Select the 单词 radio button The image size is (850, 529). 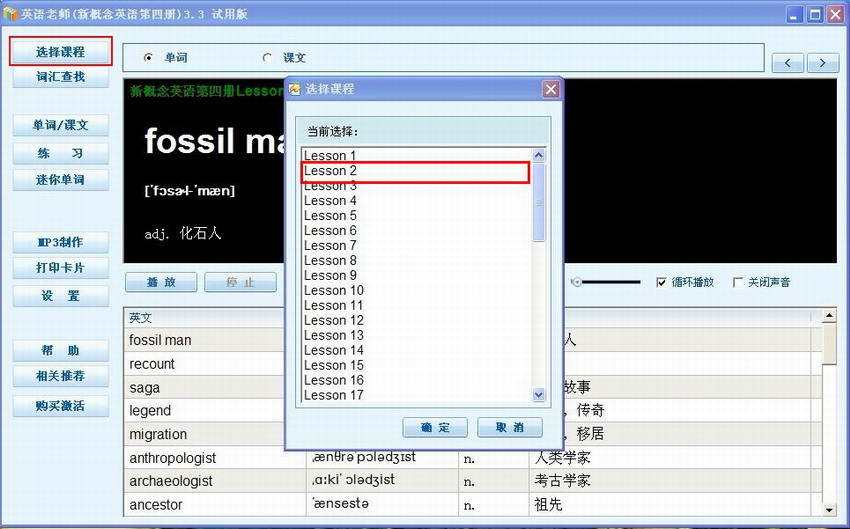(148, 57)
